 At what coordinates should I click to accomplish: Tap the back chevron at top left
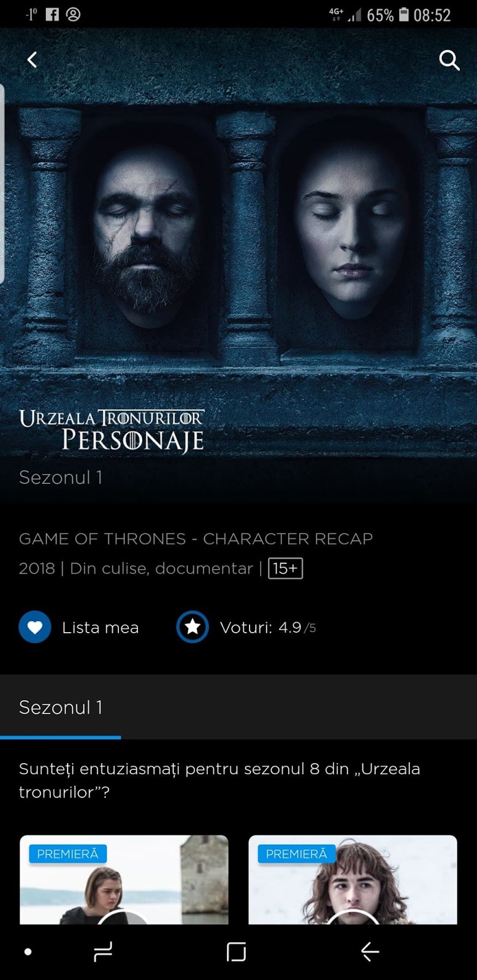(x=32, y=59)
